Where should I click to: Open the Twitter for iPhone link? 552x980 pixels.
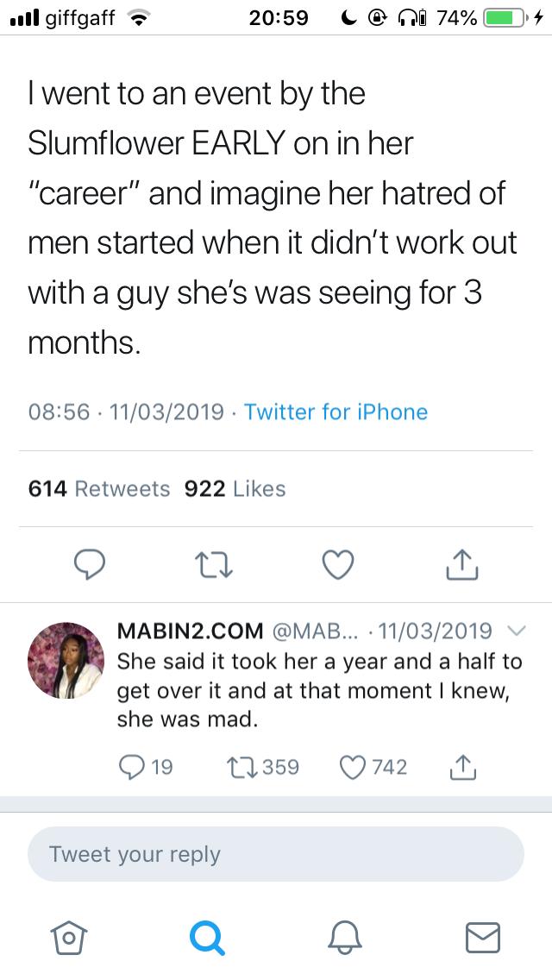click(336, 411)
